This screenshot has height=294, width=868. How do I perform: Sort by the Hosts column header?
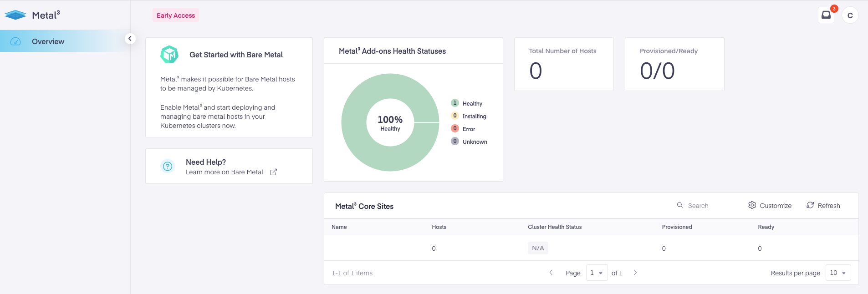tap(439, 227)
